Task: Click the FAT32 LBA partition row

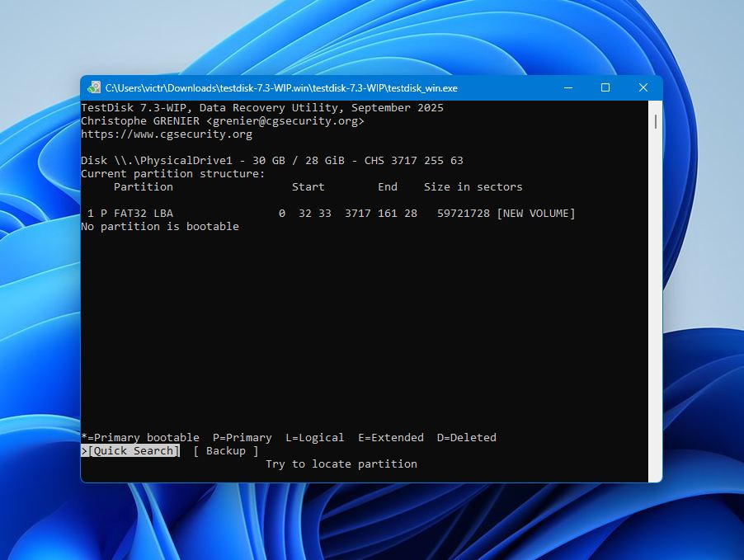Action: [328, 214]
